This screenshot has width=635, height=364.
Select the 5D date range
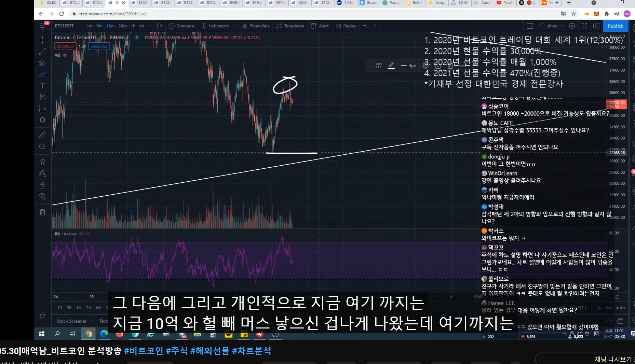69,308
